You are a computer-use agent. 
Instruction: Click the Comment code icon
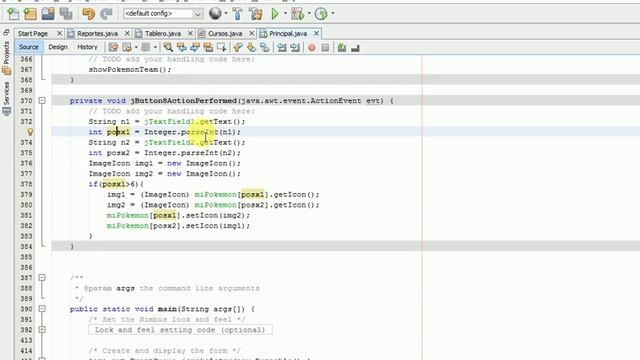coord(342,48)
